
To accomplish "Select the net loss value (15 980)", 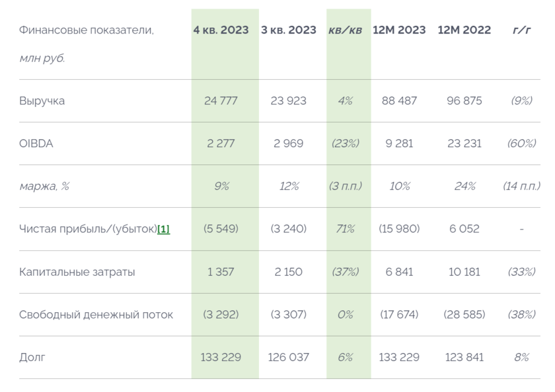I will 399,229.
